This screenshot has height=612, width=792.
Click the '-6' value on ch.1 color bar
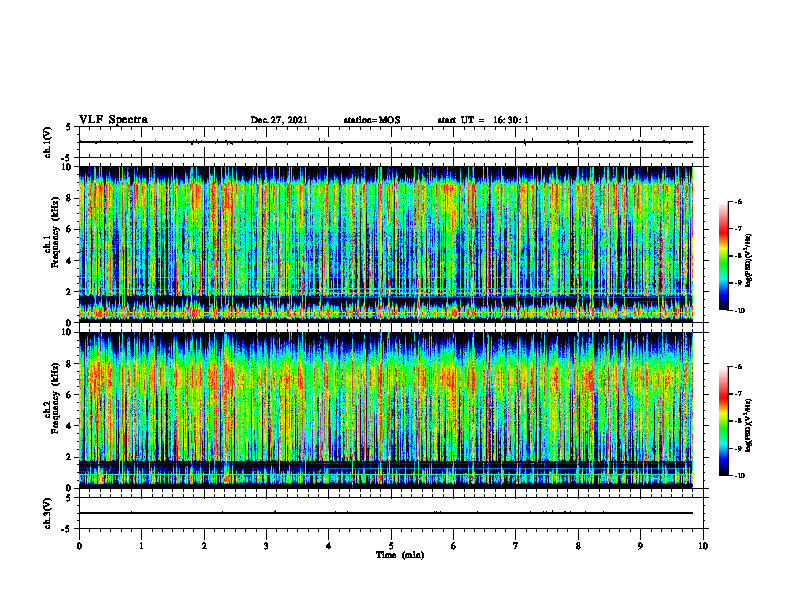738,201
